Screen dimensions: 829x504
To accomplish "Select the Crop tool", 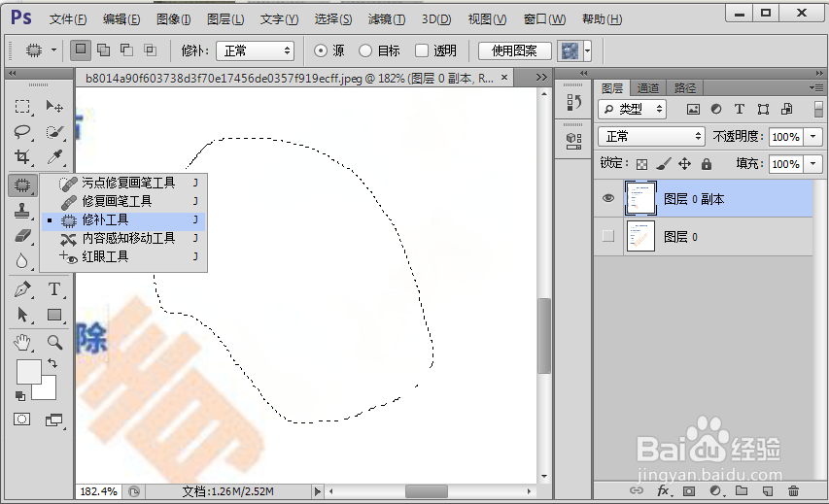I will pyautogui.click(x=22, y=157).
